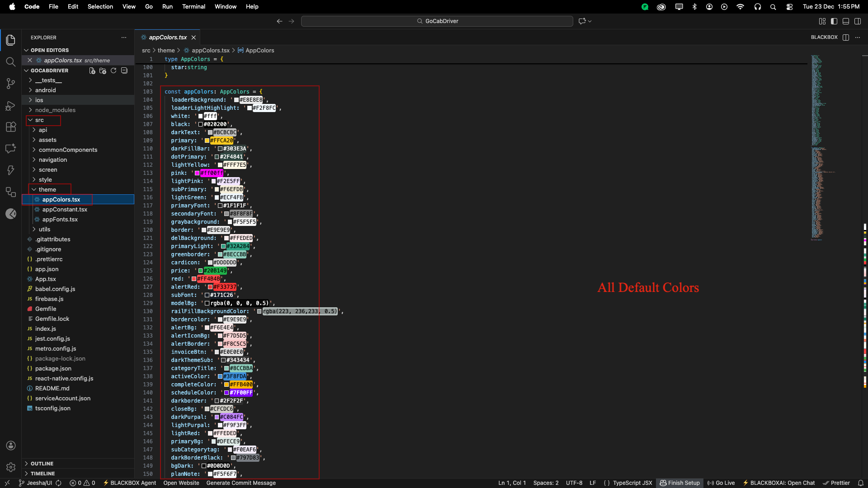Open the Search view in activity bar

tap(10, 62)
